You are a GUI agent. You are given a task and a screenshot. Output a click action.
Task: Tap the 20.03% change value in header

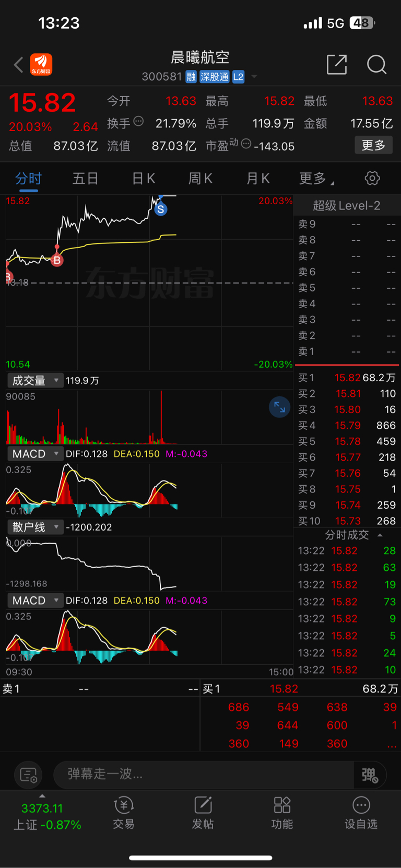tap(30, 127)
